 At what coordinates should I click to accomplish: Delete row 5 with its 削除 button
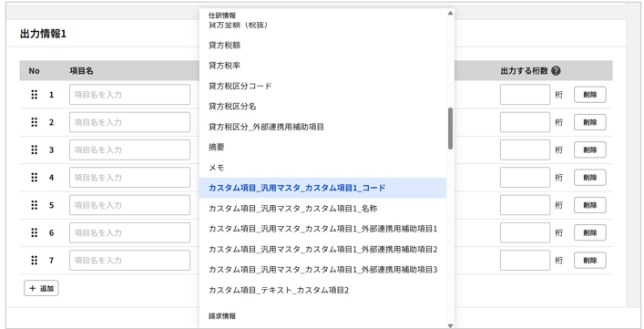point(589,205)
